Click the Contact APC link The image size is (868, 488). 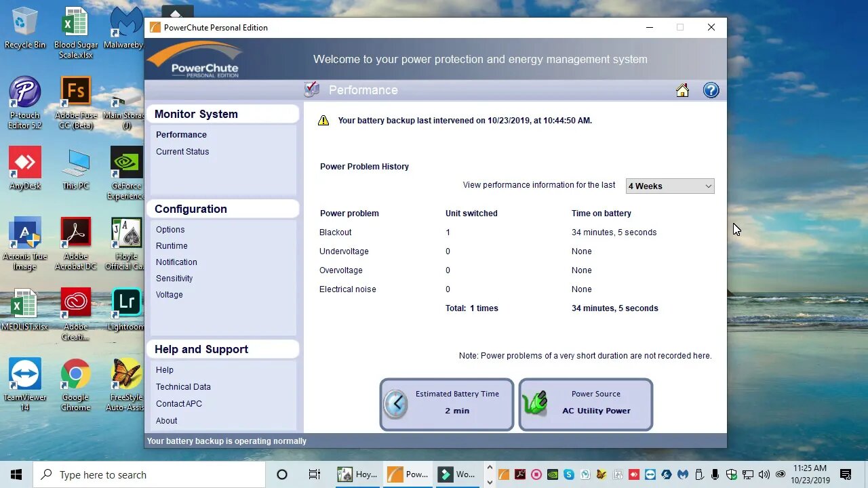coord(179,404)
